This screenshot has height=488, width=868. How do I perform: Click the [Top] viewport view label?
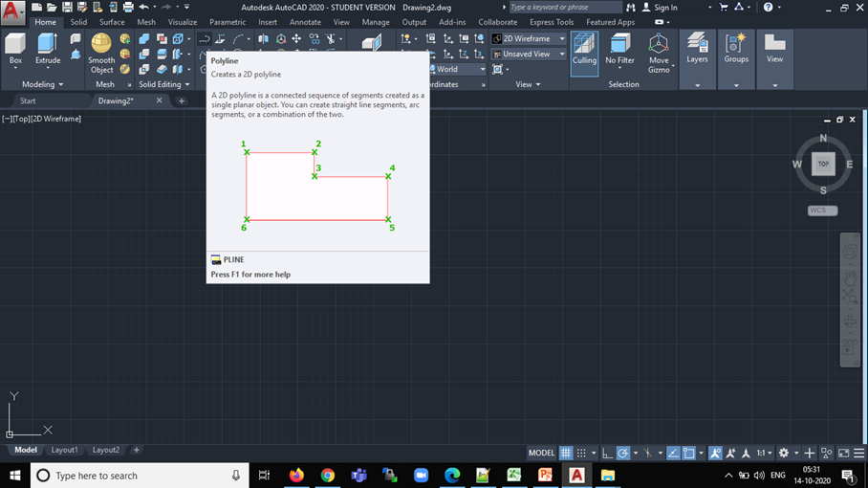pos(22,119)
